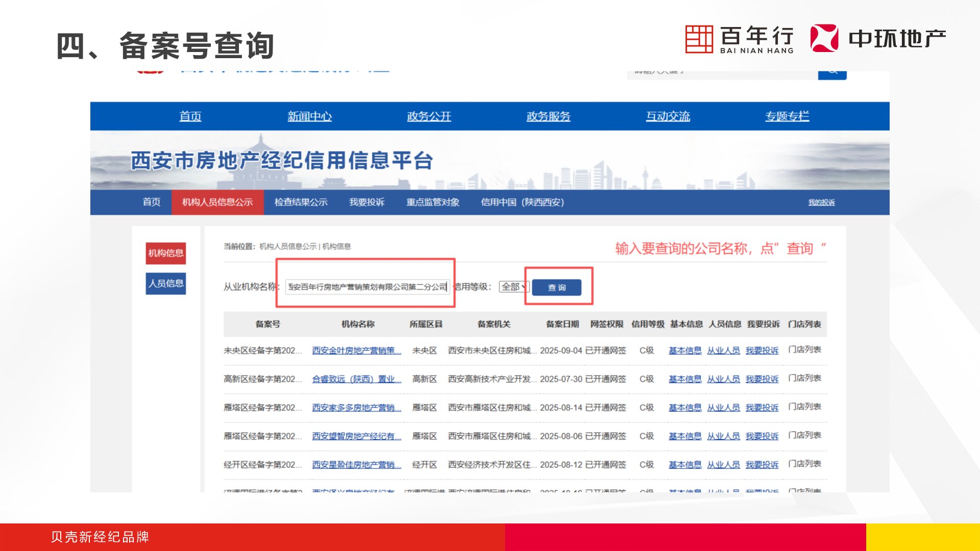The height and width of the screenshot is (551, 980).
Task: Click date cell 2025-08-12
Action: point(561,465)
